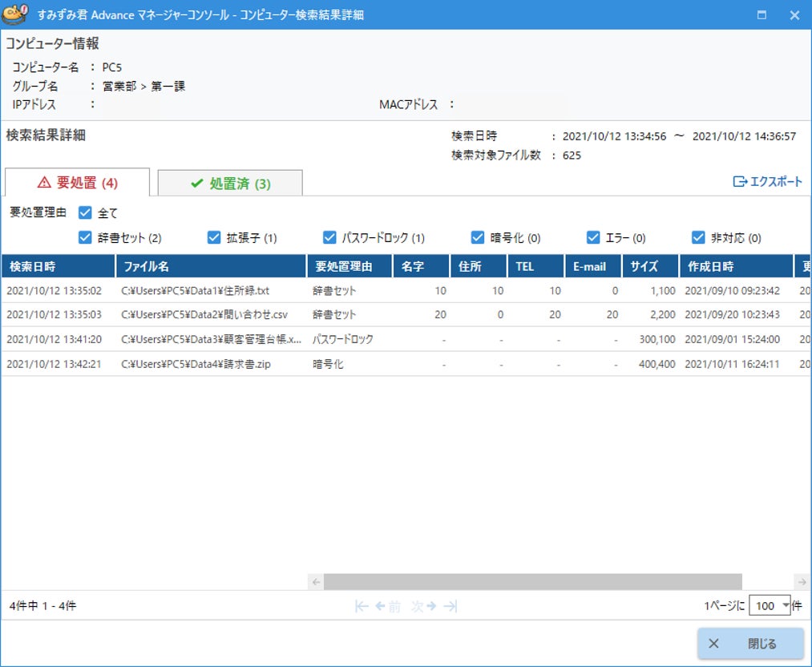Switch to the 要処置 (4) tab
The height and width of the screenshot is (667, 812).
(77, 182)
